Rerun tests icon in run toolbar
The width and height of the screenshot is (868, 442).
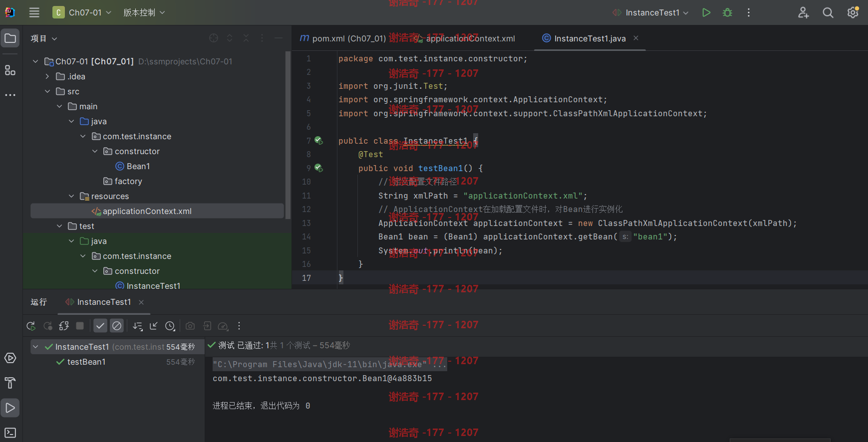[31, 326]
